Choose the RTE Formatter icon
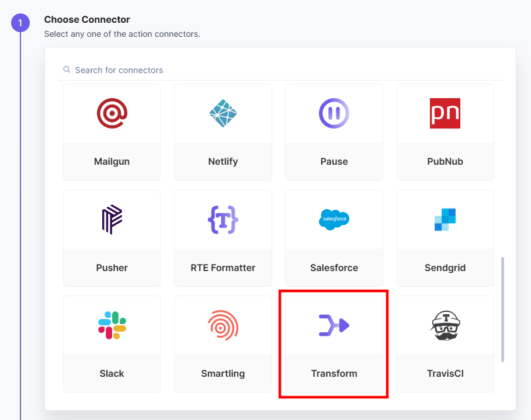 tap(223, 220)
